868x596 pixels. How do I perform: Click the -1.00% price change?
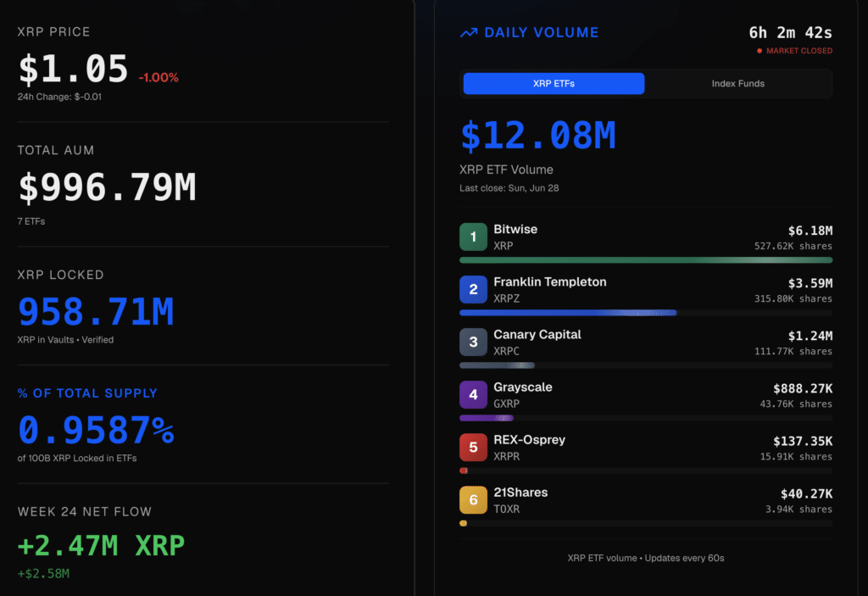[x=159, y=77]
